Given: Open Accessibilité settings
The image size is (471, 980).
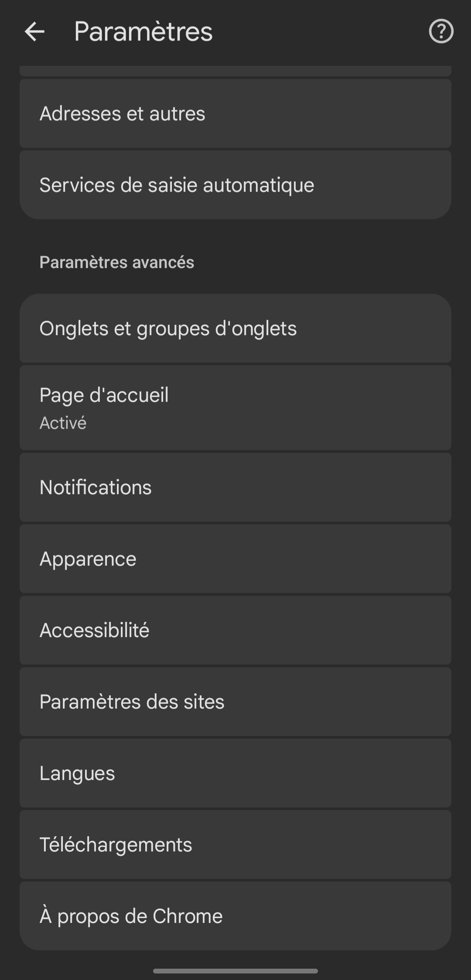Looking at the screenshot, I should [235, 630].
